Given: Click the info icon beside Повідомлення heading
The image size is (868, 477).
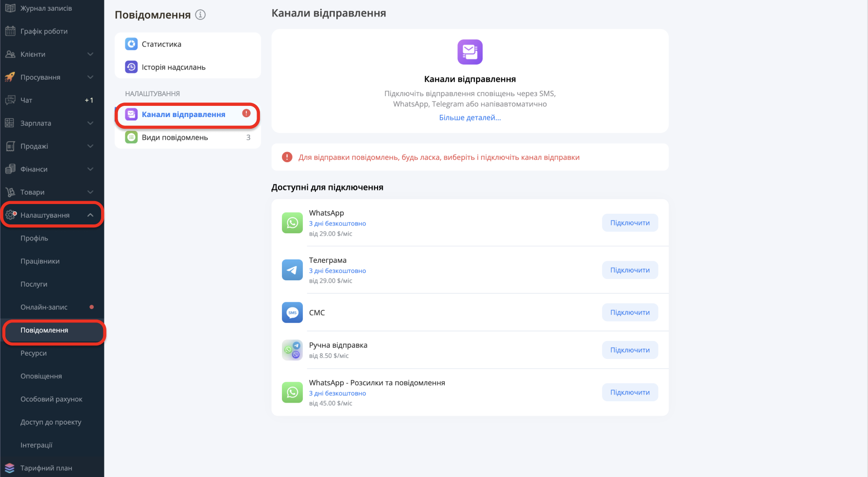Looking at the screenshot, I should 200,15.
